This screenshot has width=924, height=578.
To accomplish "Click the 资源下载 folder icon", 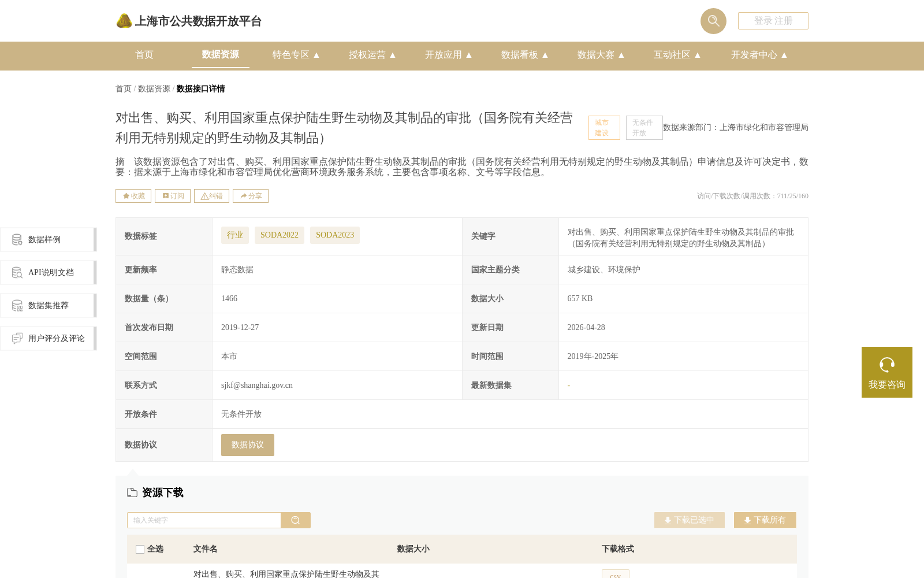I will (x=132, y=492).
